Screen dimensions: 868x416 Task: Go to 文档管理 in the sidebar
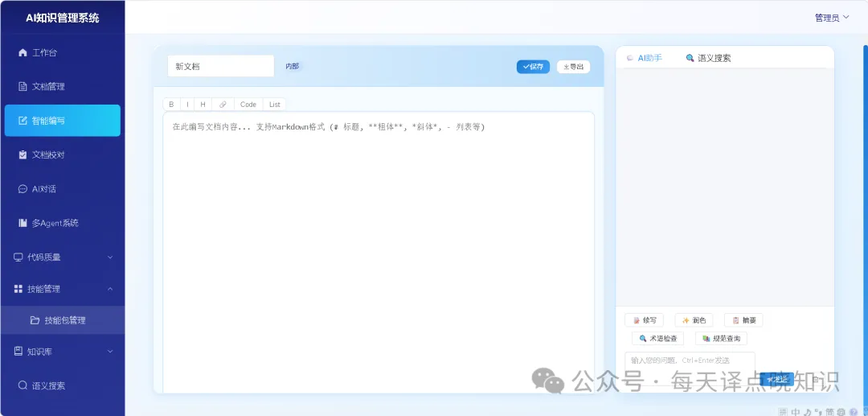[62, 86]
